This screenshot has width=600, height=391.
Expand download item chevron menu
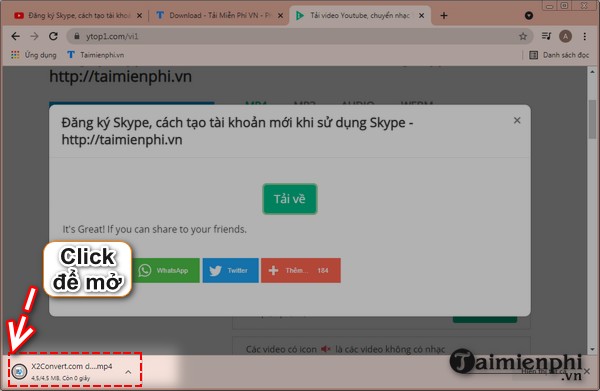pos(129,371)
